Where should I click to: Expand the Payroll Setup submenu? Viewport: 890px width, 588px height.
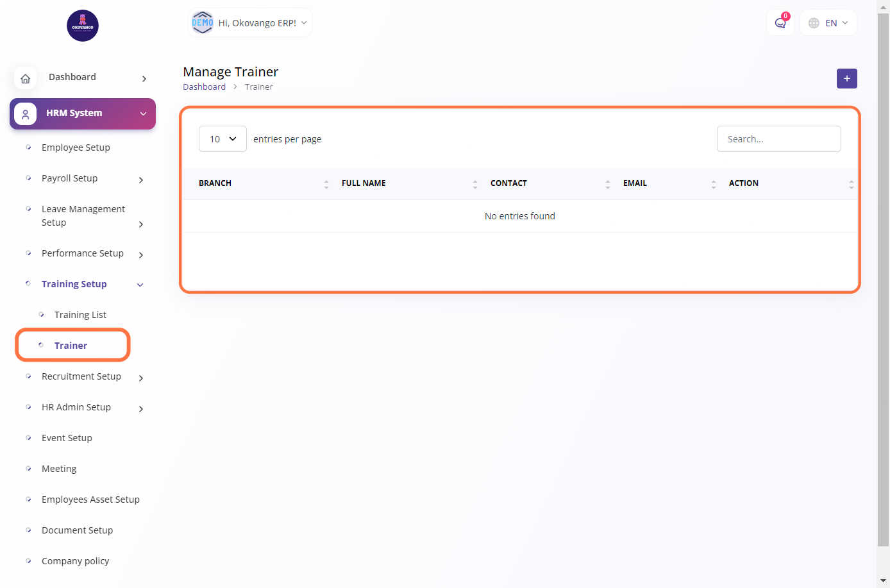point(141,180)
